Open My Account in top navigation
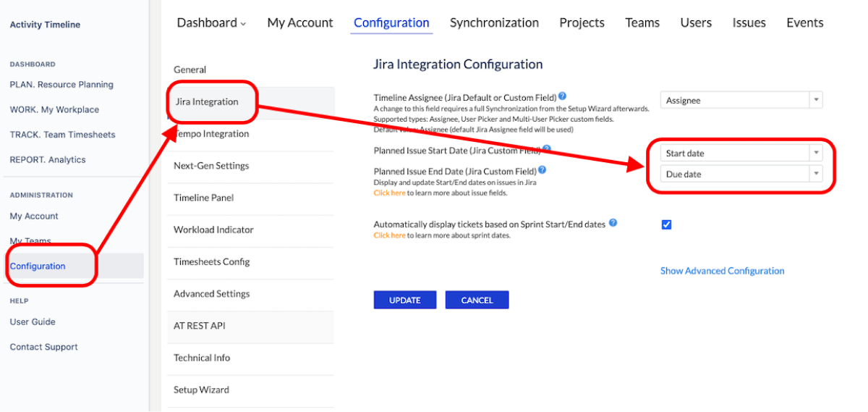This screenshot has width=868, height=412. pyautogui.click(x=300, y=22)
